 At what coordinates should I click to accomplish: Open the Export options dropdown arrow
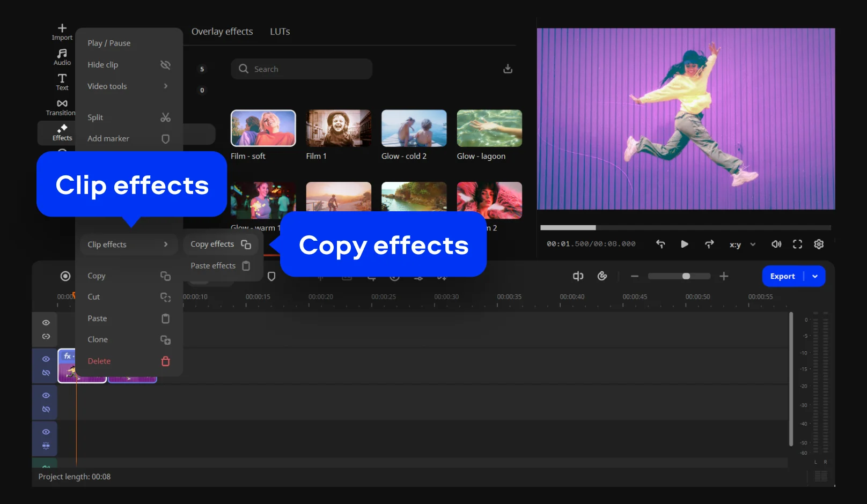(815, 277)
